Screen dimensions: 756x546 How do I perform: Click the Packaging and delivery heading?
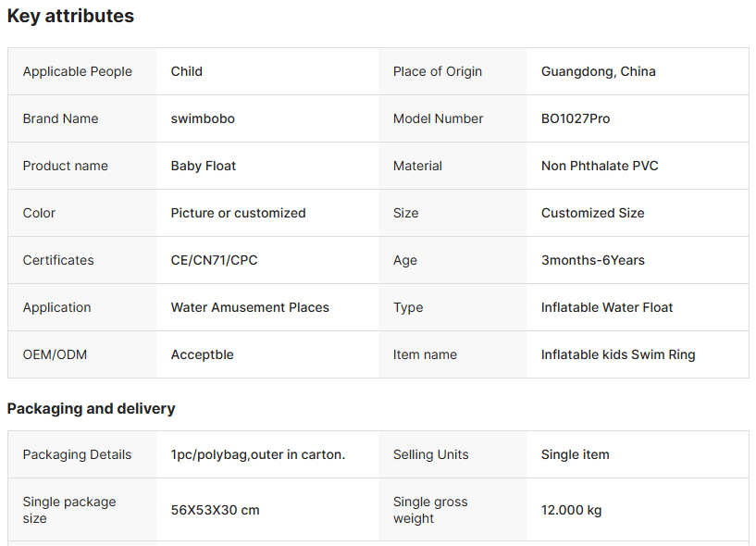91,408
